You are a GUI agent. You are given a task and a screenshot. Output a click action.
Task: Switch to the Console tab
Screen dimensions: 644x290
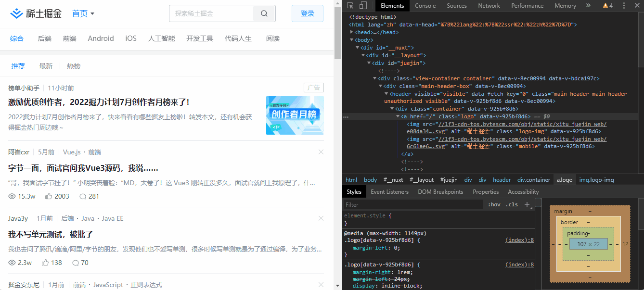click(425, 6)
